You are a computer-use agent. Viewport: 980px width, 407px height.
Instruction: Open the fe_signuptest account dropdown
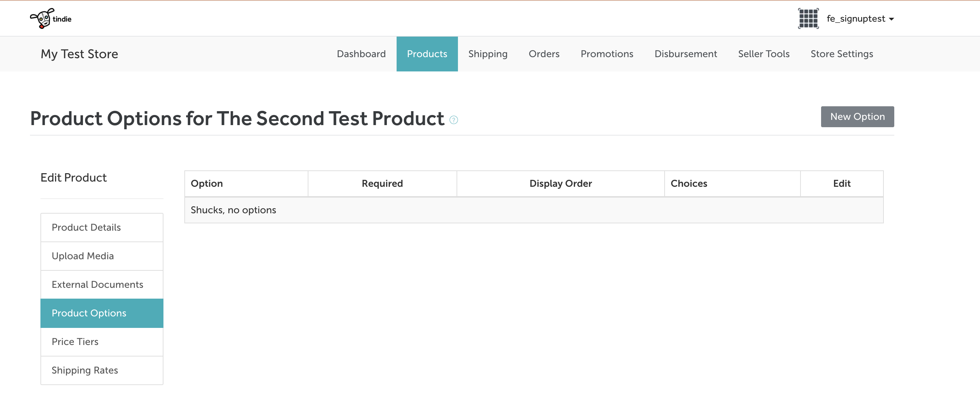pos(860,18)
